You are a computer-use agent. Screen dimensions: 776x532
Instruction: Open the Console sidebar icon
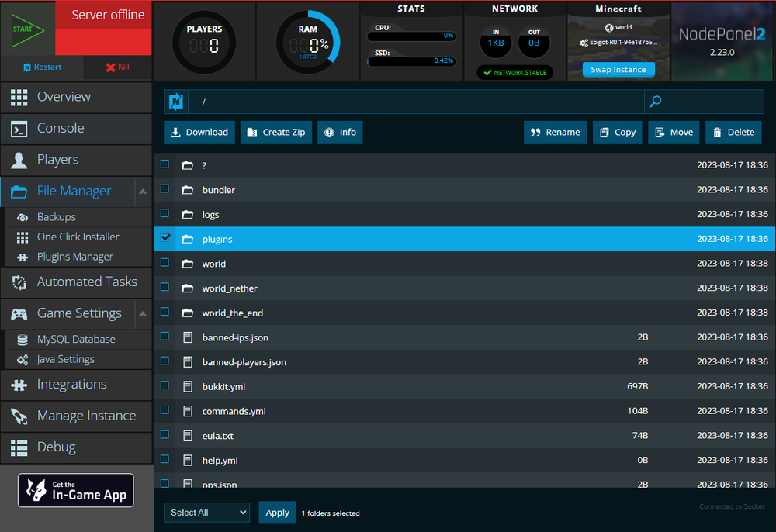(19, 129)
